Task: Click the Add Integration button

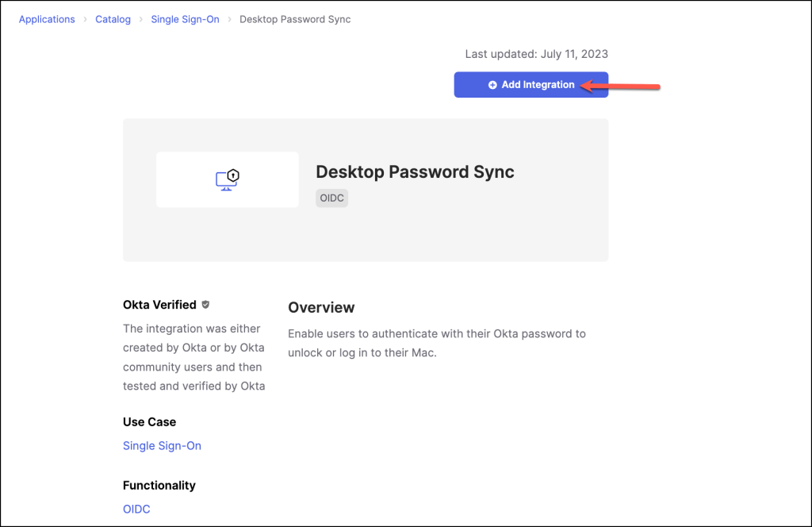Action: click(530, 85)
